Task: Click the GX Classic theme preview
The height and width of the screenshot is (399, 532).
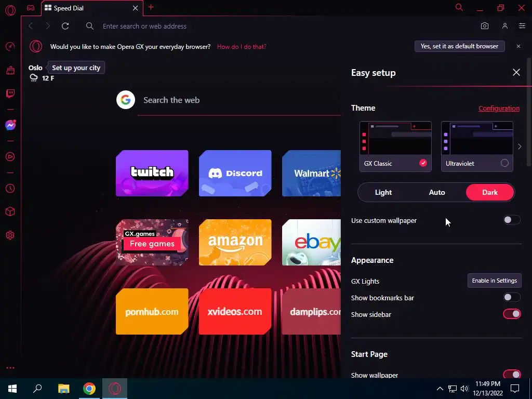Action: click(x=395, y=138)
